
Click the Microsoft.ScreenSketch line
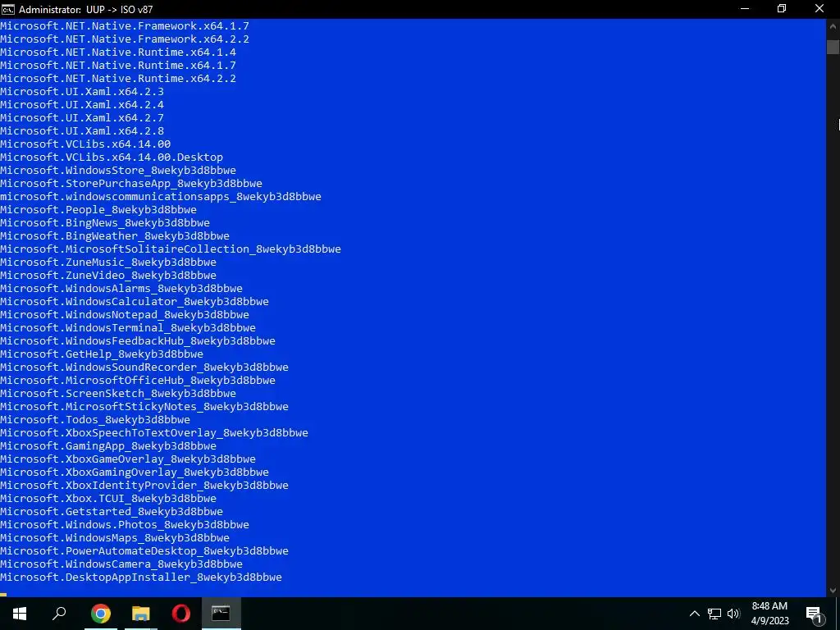[118, 393]
